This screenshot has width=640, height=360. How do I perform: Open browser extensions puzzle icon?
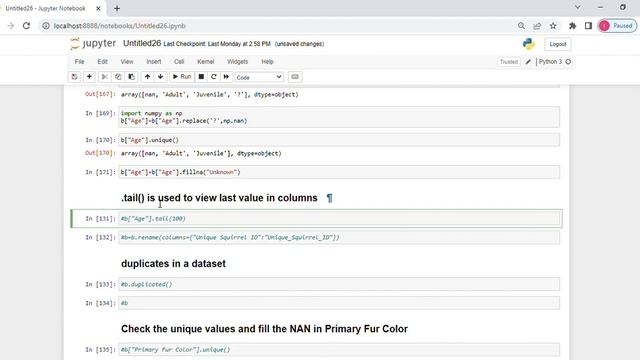point(572,26)
